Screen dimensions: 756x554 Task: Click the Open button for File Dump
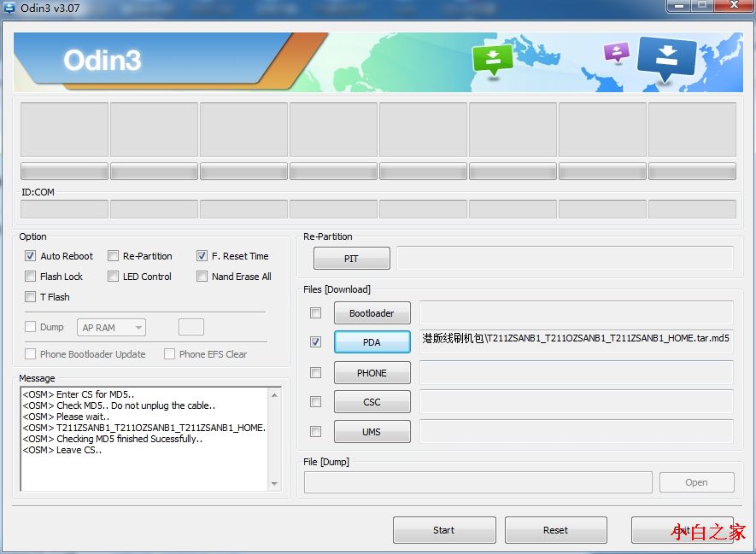point(697,482)
